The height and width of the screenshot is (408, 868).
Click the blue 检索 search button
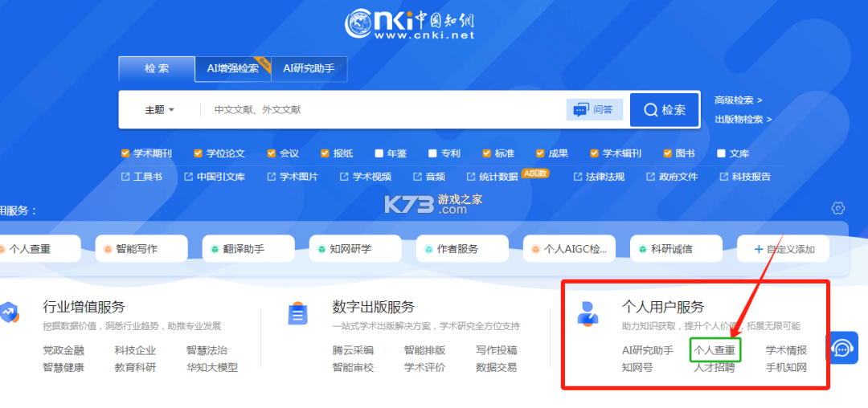point(665,110)
